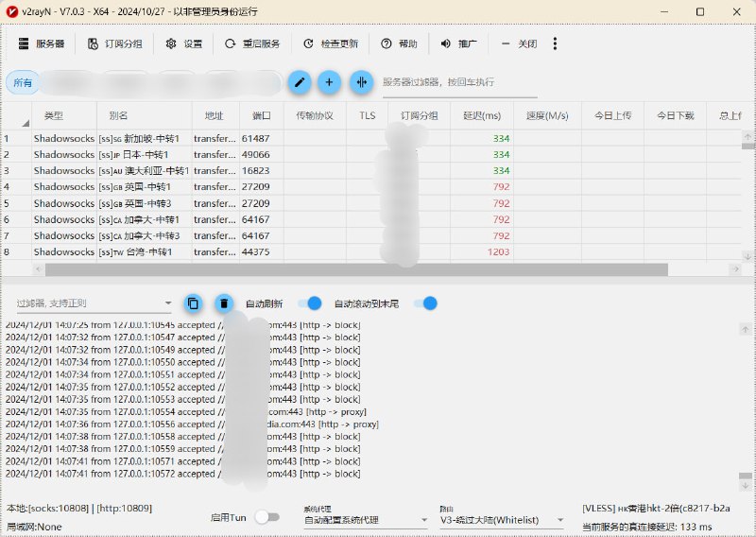
Task: Click the copy log icon
Action: click(193, 303)
